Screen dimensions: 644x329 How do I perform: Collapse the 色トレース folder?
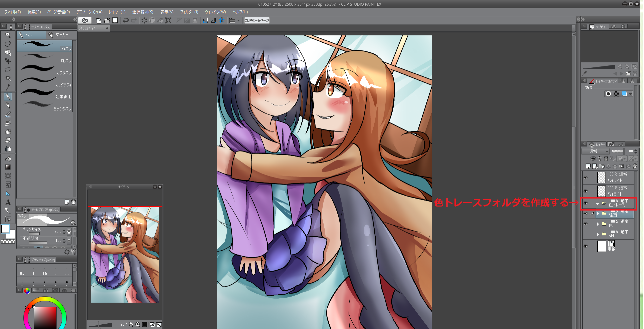pyautogui.click(x=597, y=204)
